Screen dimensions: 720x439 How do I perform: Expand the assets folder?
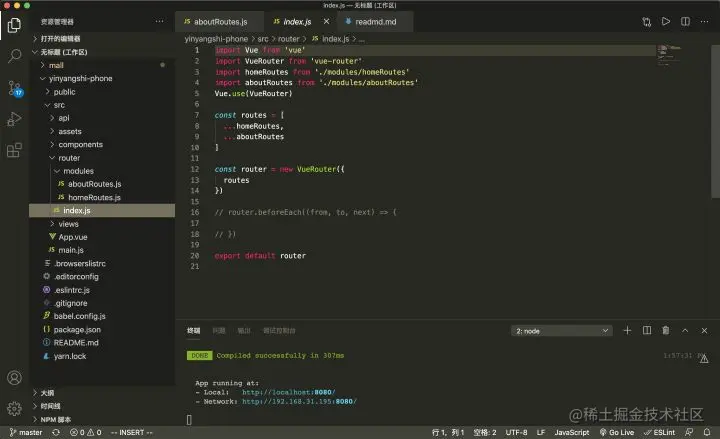(102, 131)
